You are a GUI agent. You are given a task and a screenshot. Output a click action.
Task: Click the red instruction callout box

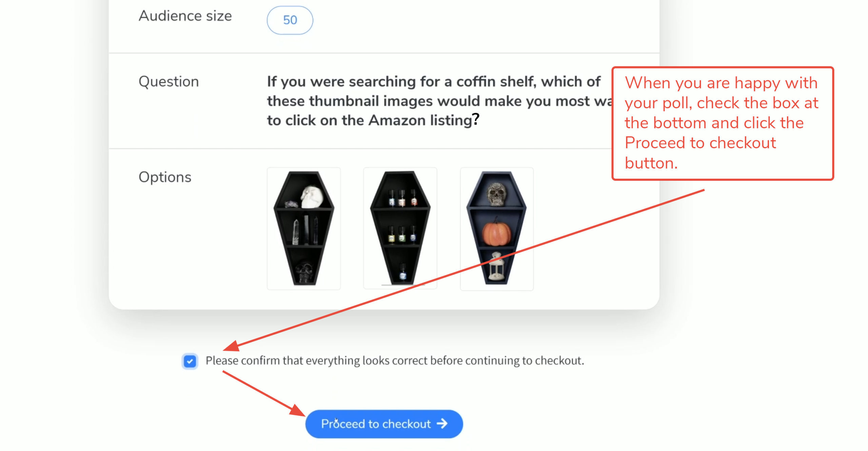(x=722, y=123)
